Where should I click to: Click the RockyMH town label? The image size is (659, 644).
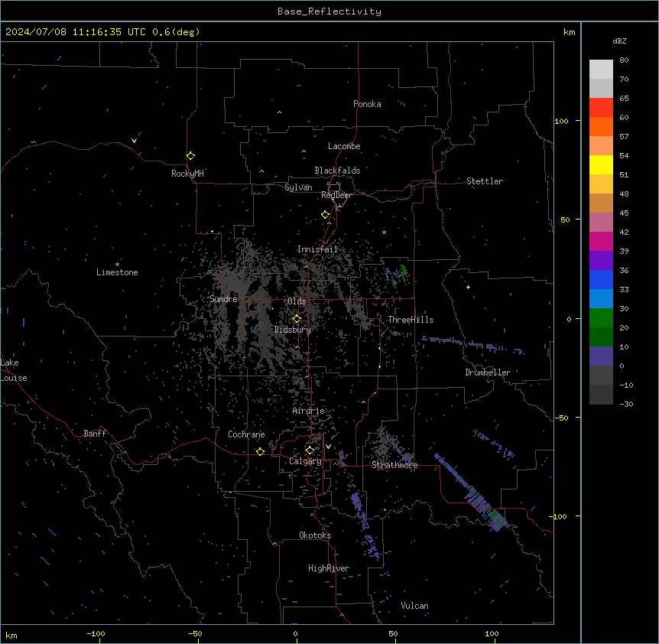click(187, 174)
